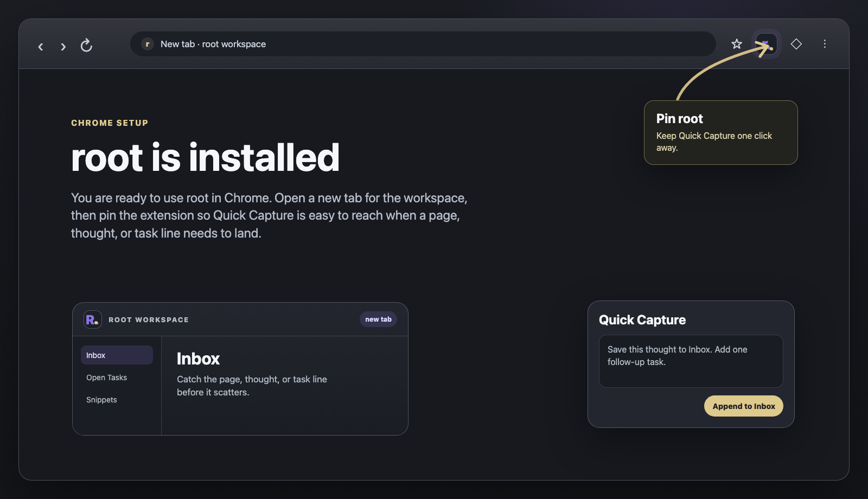This screenshot has width=868, height=499.
Task: Switch to Snippets in the sidebar
Action: tap(117, 400)
